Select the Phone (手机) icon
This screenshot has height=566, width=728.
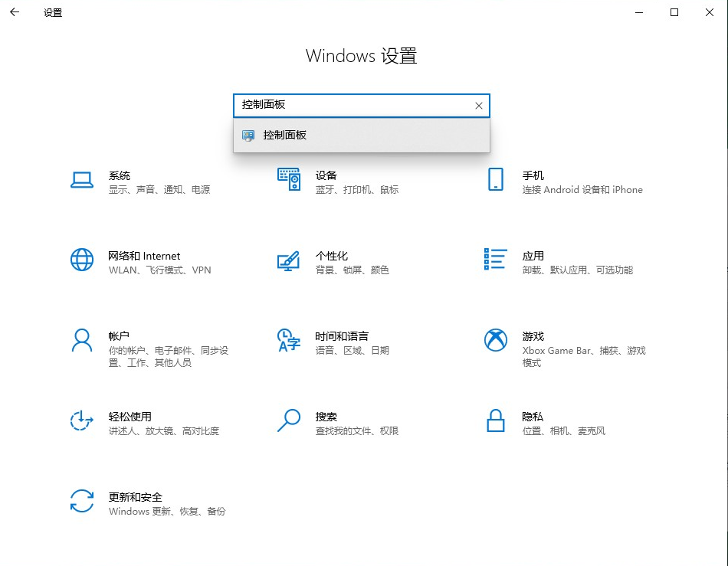tap(496, 180)
